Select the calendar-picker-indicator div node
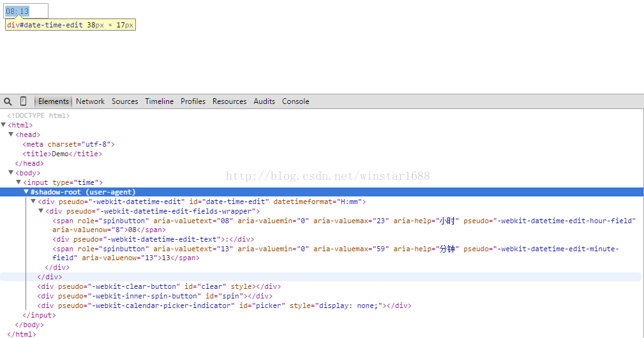This screenshot has width=644, height=338. tap(224, 305)
